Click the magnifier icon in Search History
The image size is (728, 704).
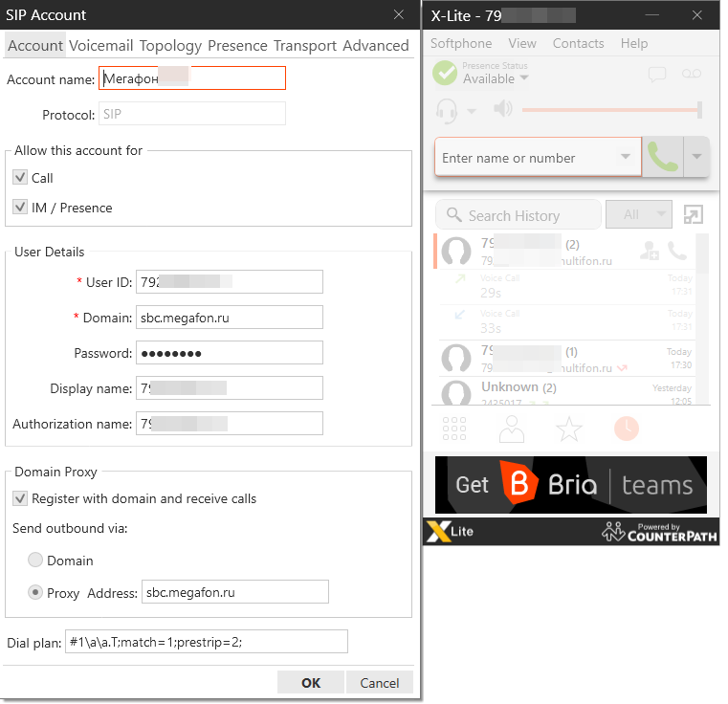pos(453,214)
